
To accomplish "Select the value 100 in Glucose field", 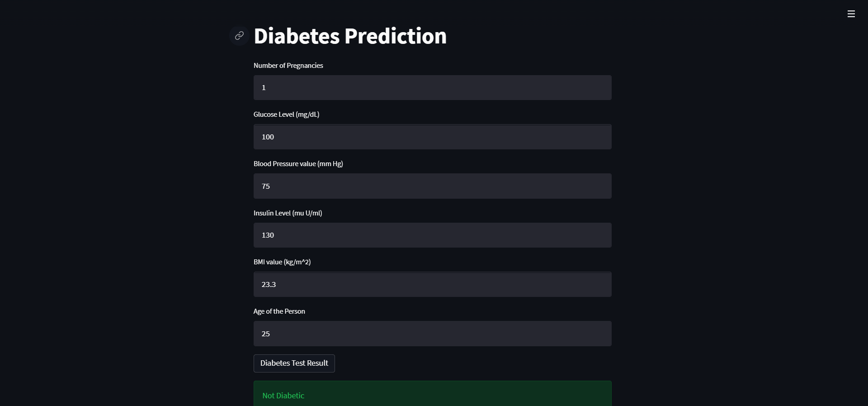I will click(268, 137).
